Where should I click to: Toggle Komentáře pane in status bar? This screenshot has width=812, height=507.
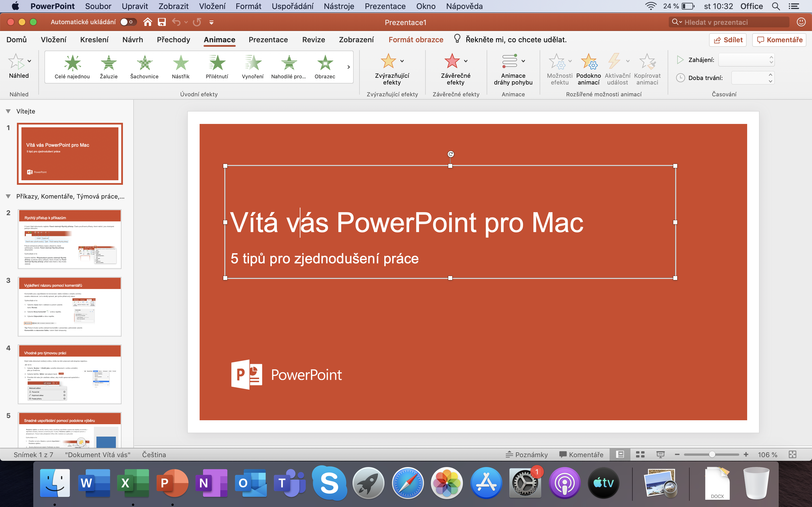pyautogui.click(x=581, y=454)
